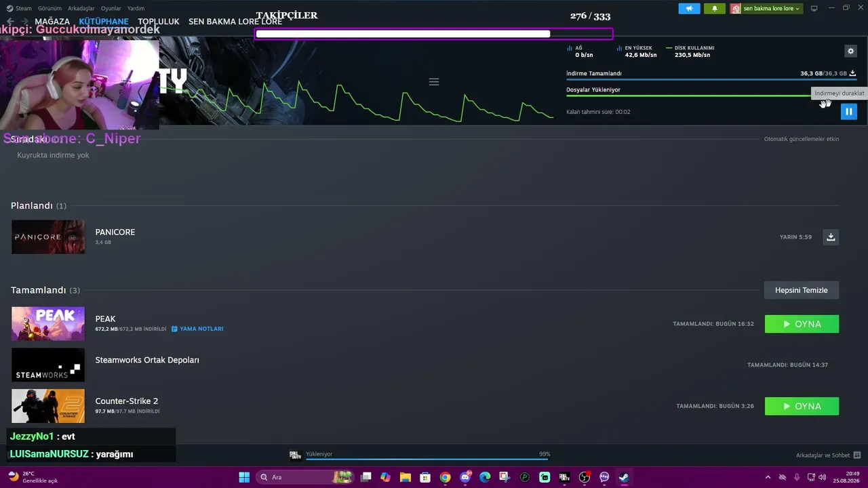Open OBS Studio from the taskbar
Screen dimensions: 868x488
tap(585, 477)
